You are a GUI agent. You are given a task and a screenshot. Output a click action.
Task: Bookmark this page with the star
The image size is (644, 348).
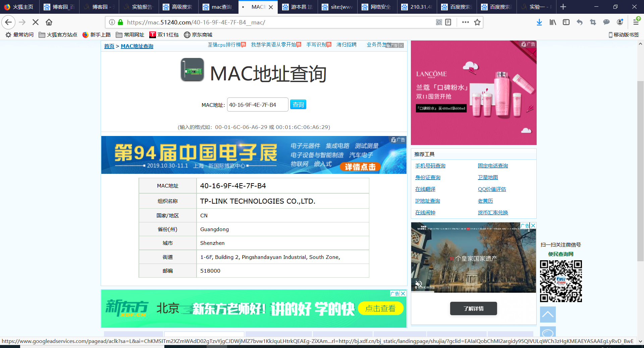(x=477, y=22)
